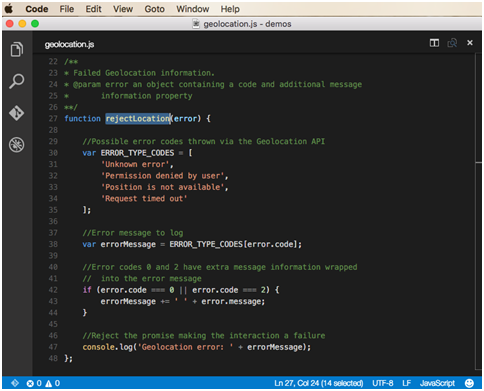
Task: Click Ln 27, Col 24 cursor position
Action: (x=318, y=383)
